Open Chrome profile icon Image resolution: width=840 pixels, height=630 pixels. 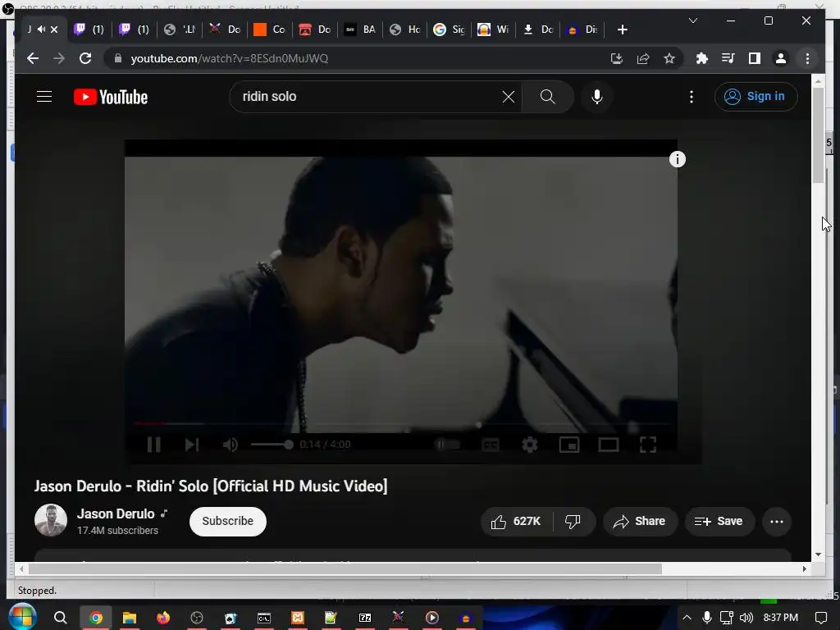[x=781, y=58]
